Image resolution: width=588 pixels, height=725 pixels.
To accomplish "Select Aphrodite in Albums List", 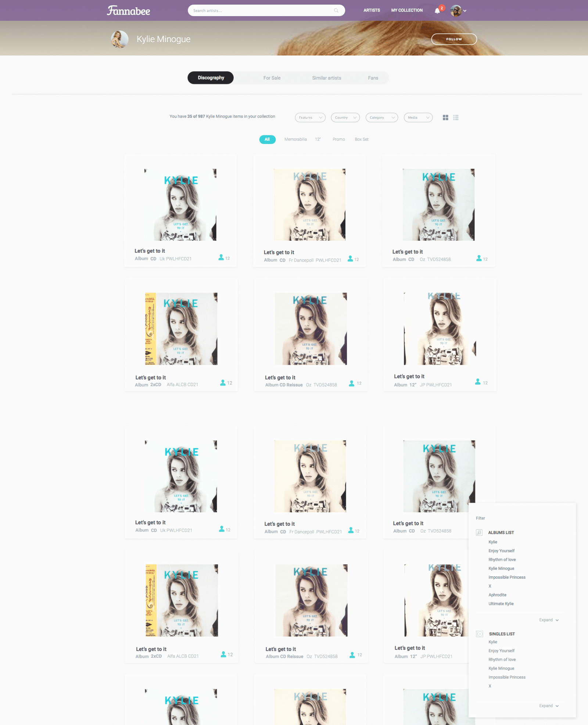I will tap(497, 595).
